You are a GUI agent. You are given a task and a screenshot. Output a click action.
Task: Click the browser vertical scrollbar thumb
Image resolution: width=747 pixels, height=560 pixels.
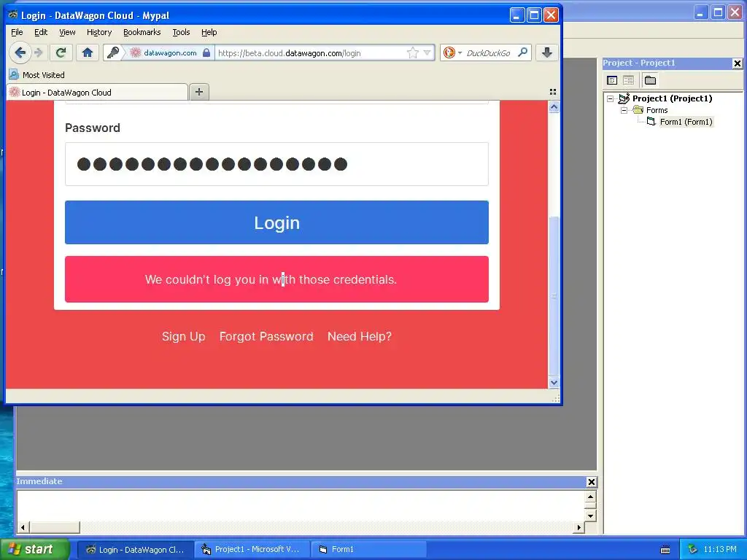[x=554, y=296]
